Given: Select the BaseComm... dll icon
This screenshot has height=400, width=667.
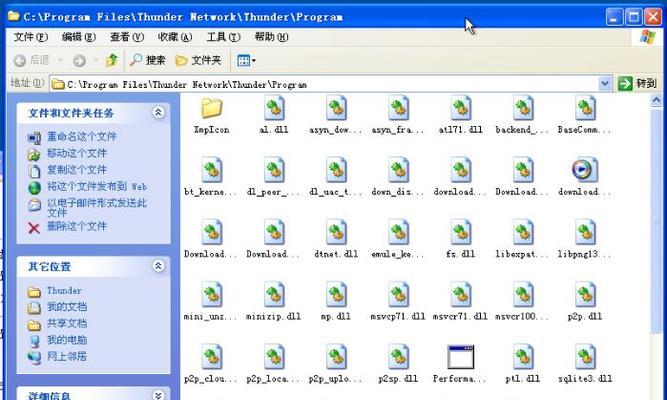Looking at the screenshot, I should [585, 108].
